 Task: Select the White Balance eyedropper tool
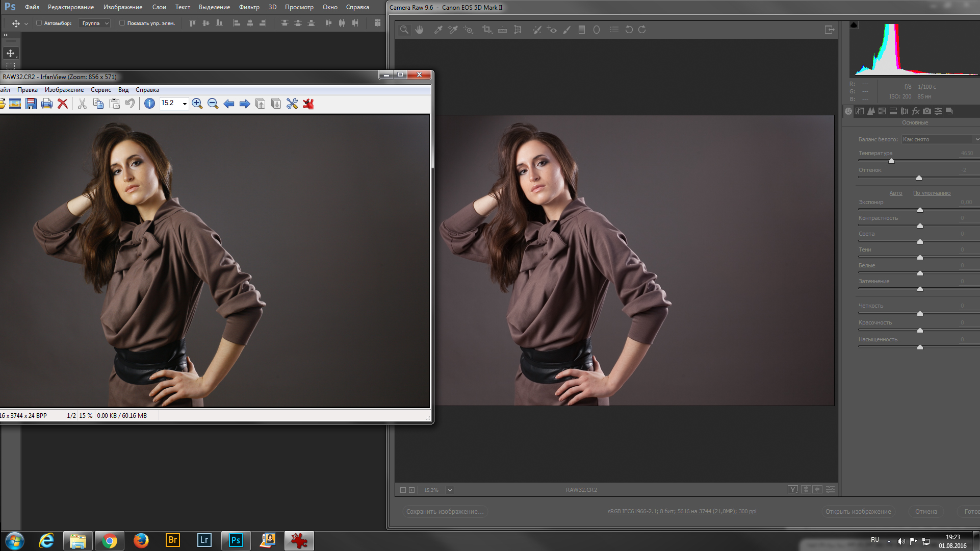click(438, 30)
